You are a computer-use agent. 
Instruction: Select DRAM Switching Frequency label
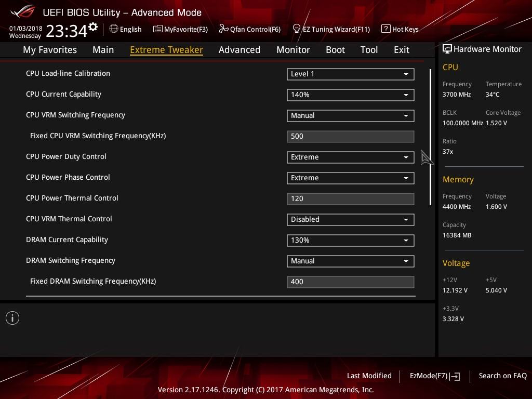coord(71,260)
